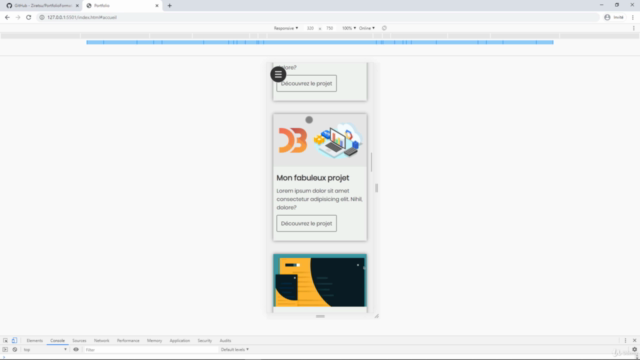
Task: Click the browser forward arrow
Action: pyautogui.click(x=18, y=17)
